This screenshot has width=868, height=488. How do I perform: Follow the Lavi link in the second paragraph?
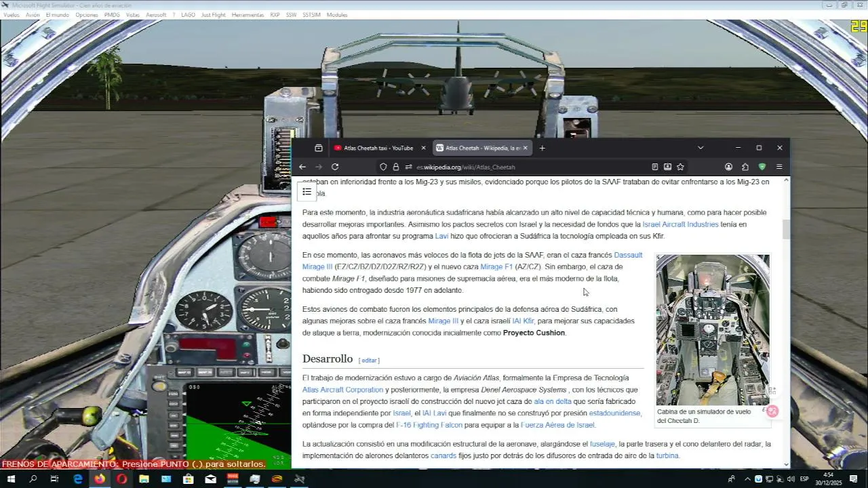(441, 237)
